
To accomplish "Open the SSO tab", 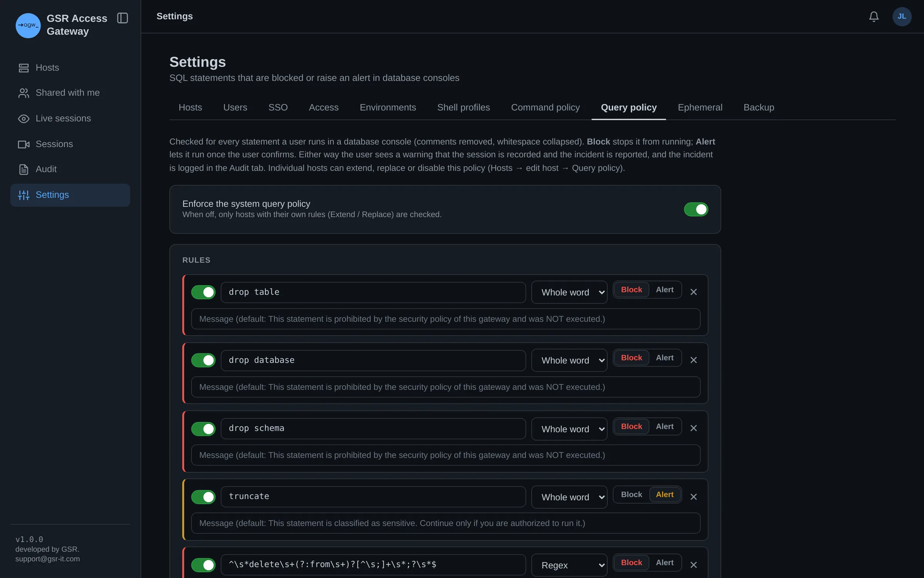I will [x=278, y=108].
